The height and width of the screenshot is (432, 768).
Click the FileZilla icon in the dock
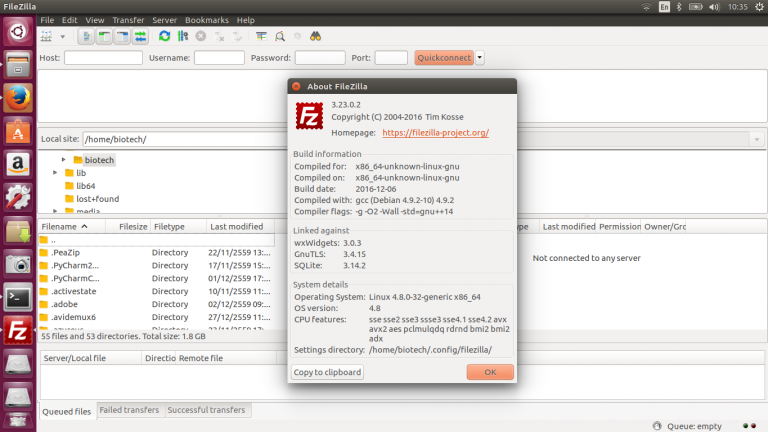tap(18, 331)
